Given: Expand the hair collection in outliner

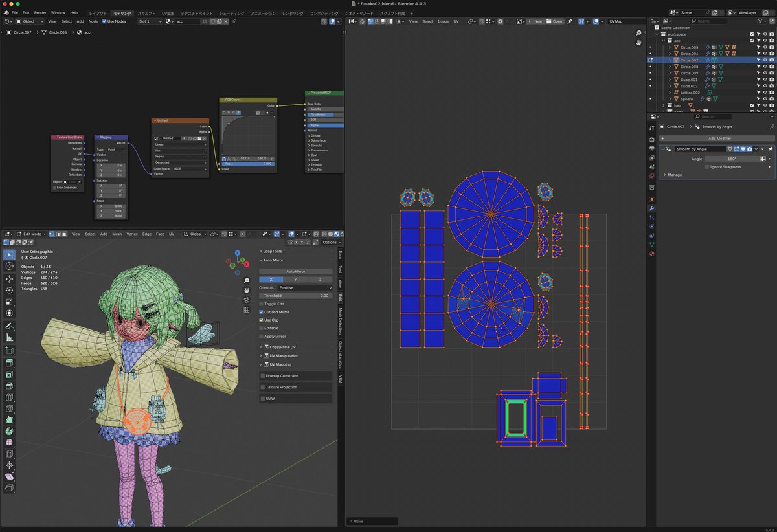Looking at the screenshot, I should tap(664, 105).
